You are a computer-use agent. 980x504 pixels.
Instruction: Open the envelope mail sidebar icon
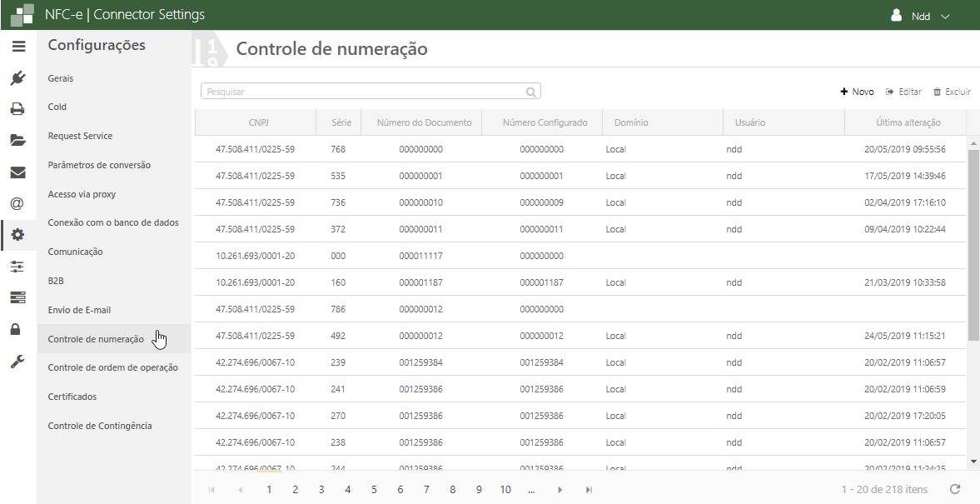[x=17, y=172]
